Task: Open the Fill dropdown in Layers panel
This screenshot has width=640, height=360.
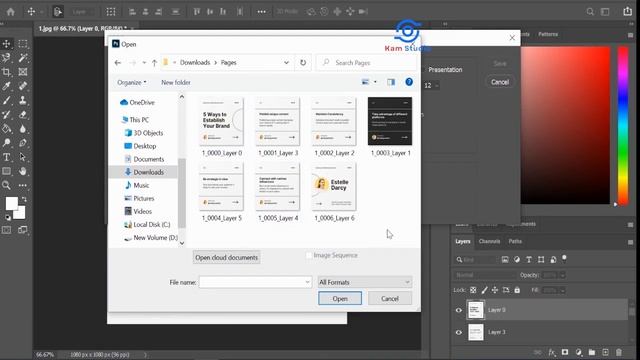Action: point(563,290)
